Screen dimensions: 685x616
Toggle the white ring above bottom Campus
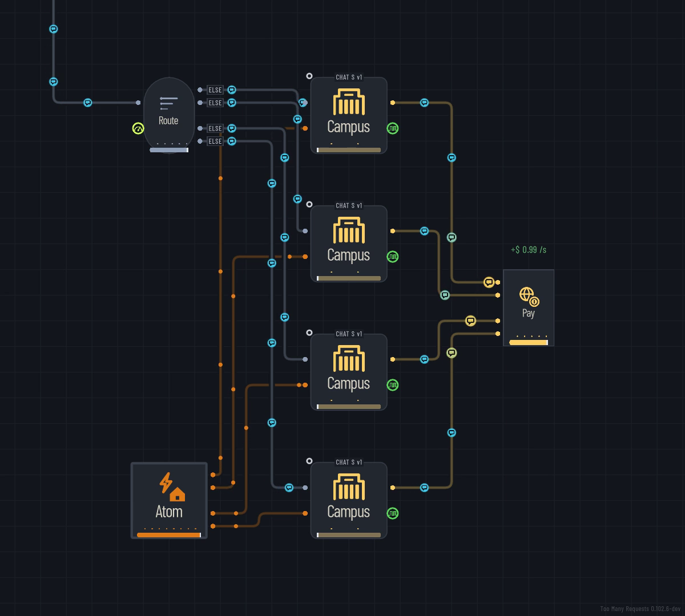pos(309,461)
